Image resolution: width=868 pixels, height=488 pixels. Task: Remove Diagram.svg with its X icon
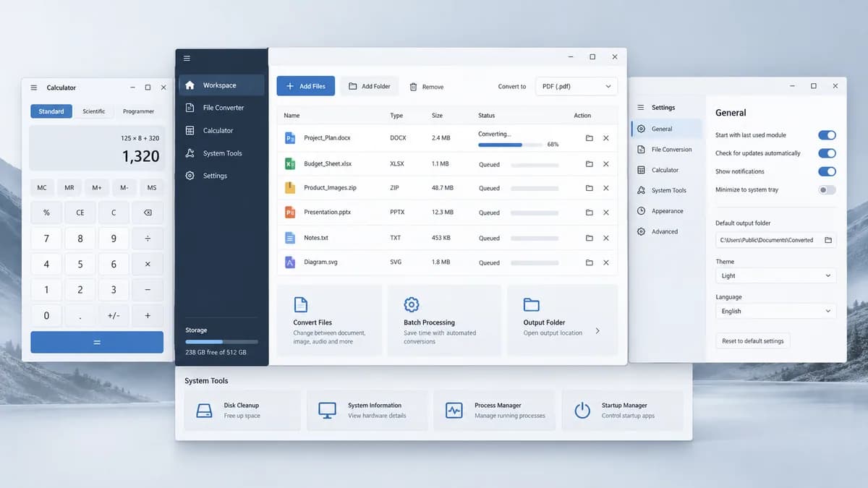(x=606, y=262)
